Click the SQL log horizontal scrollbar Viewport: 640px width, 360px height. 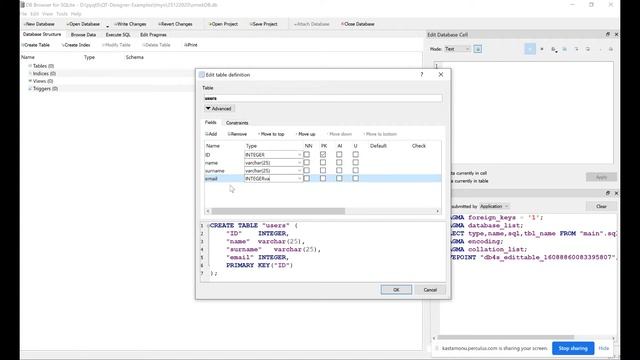506,338
